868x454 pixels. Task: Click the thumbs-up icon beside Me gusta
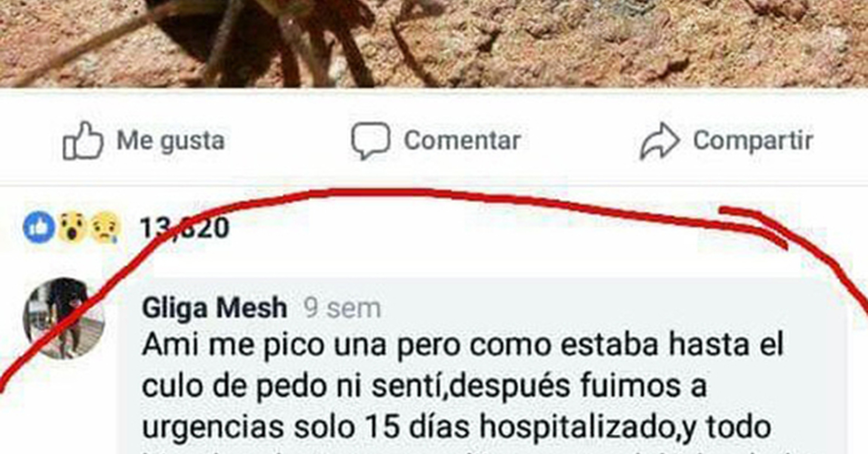pyautogui.click(x=83, y=141)
